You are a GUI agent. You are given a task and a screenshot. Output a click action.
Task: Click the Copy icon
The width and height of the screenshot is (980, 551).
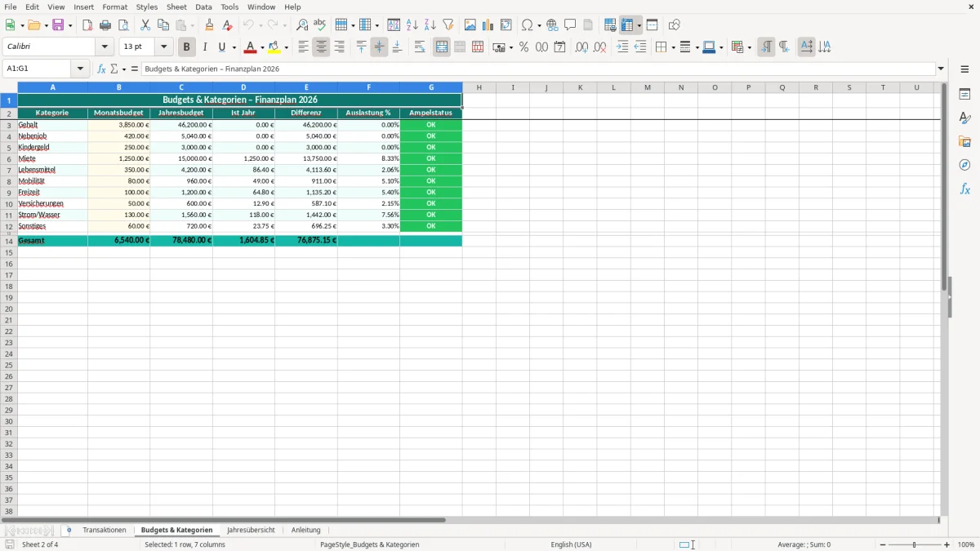click(x=163, y=25)
